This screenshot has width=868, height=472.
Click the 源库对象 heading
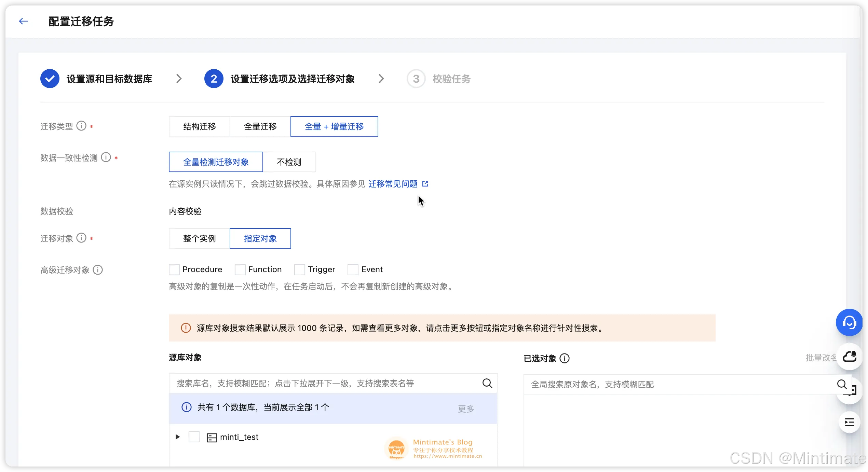tap(185, 358)
